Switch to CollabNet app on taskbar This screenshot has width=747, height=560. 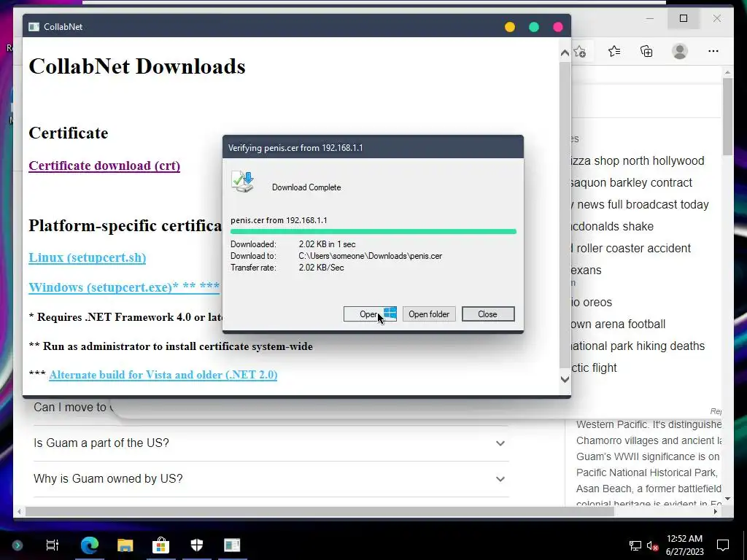point(233,545)
